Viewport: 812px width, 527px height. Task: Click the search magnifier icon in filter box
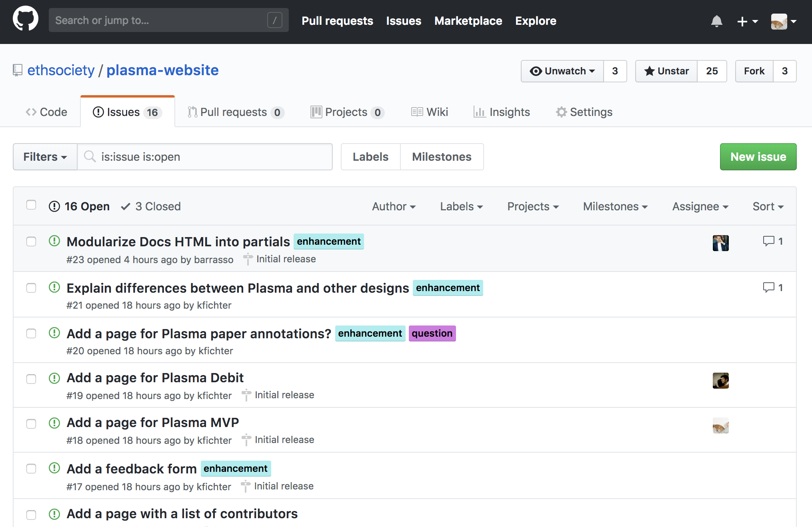tap(90, 156)
